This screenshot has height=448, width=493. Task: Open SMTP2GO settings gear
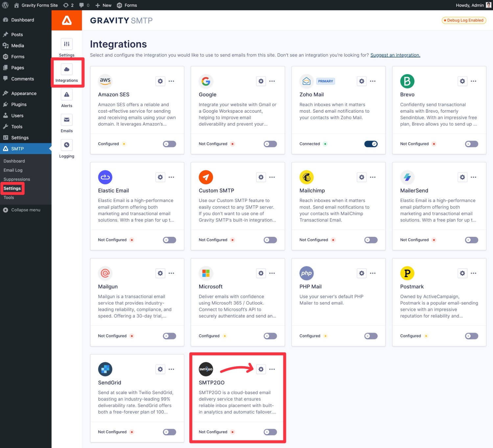click(261, 369)
